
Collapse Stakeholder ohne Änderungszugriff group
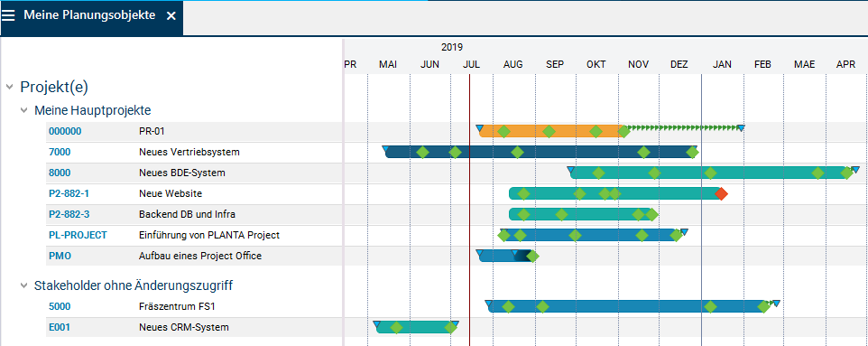click(23, 285)
